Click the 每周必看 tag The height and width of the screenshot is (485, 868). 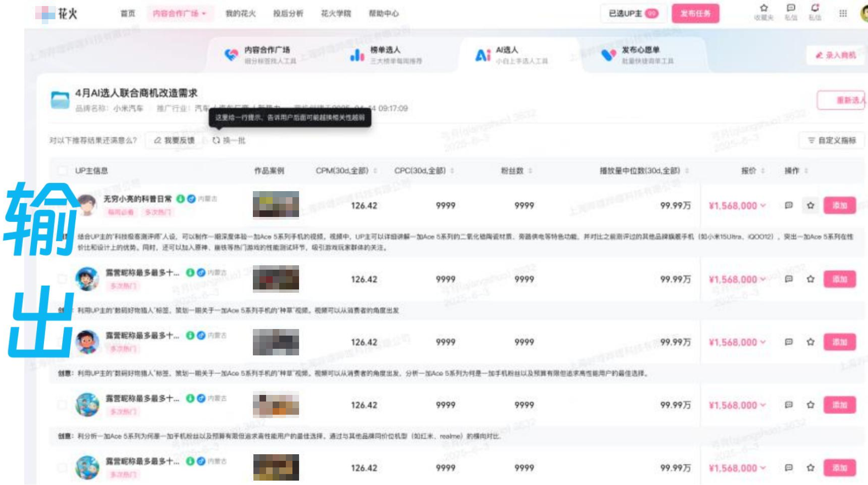coord(120,212)
